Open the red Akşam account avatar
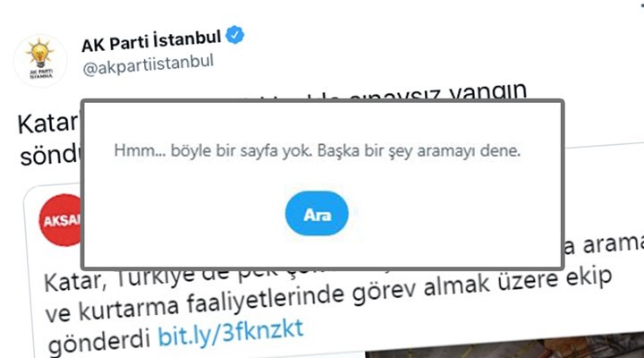 pyautogui.click(x=61, y=220)
